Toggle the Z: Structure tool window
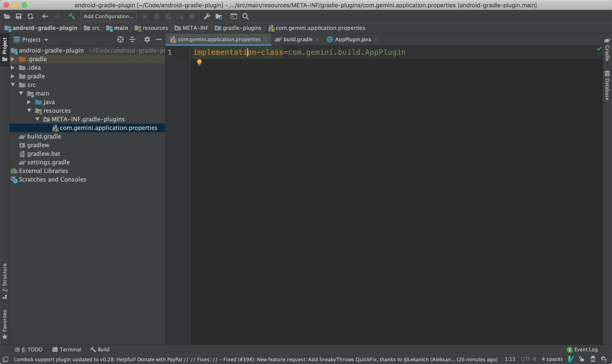 5,281
